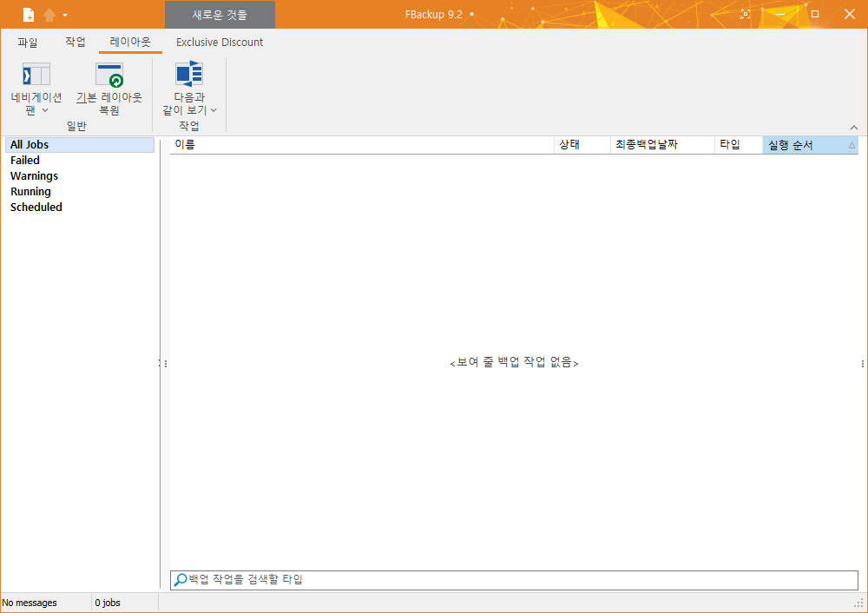The image size is (868, 613).
Task: Click the backup job search field
Action: 514,580
